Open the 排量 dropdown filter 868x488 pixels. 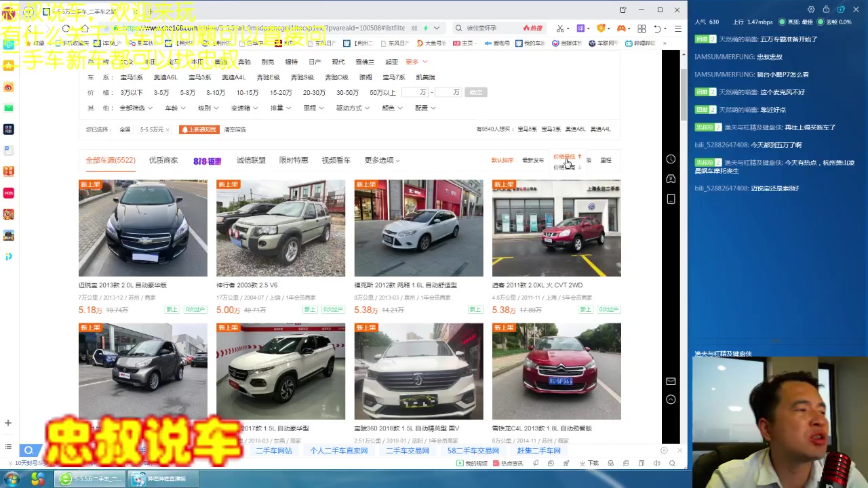(280, 108)
